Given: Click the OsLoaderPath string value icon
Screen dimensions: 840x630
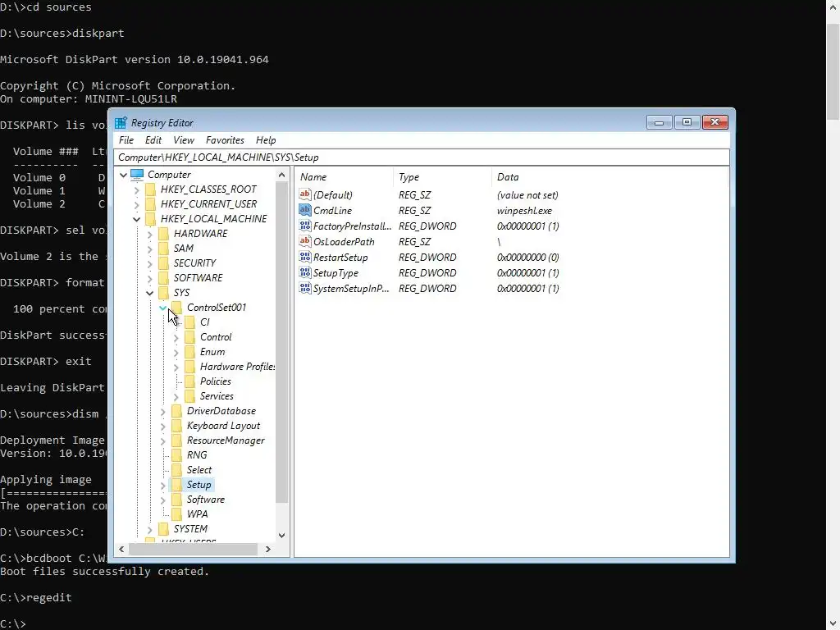Looking at the screenshot, I should (305, 241).
